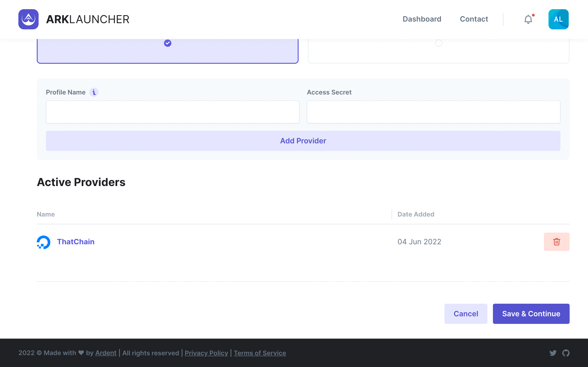The height and width of the screenshot is (367, 588).
Task: Delete the ThatChain provider with trash icon
Action: pos(556,242)
